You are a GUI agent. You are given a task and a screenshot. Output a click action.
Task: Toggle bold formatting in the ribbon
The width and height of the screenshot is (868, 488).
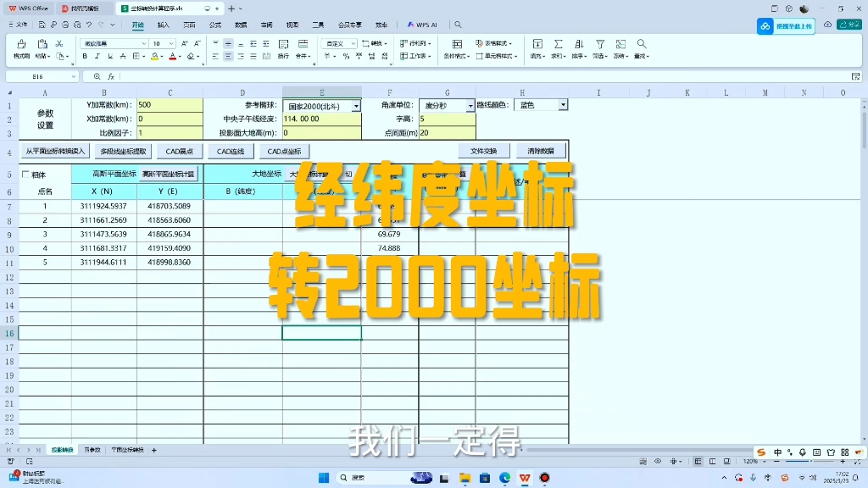click(x=85, y=54)
